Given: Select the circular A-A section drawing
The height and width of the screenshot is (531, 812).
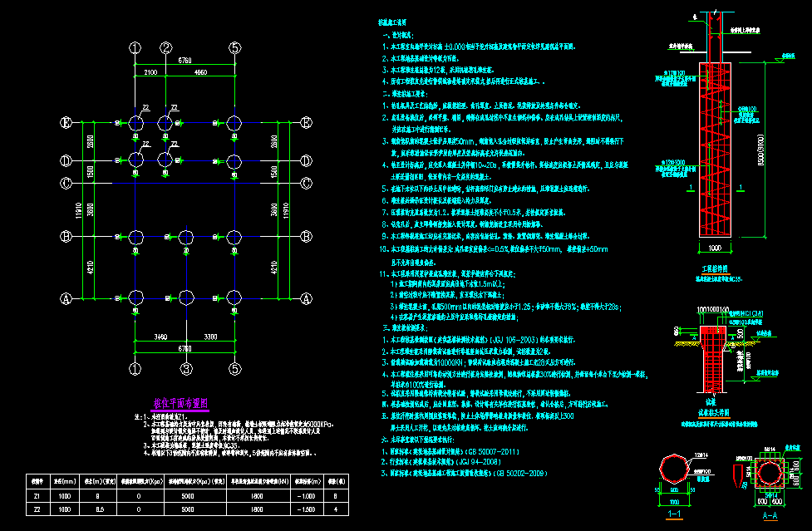Looking at the screenshot, I should tap(760, 474).
